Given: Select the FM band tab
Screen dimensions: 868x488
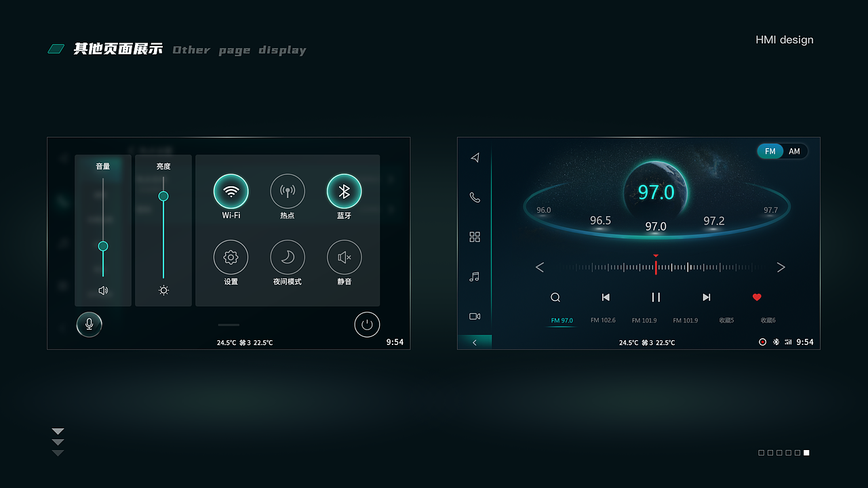Looking at the screenshot, I should [770, 151].
